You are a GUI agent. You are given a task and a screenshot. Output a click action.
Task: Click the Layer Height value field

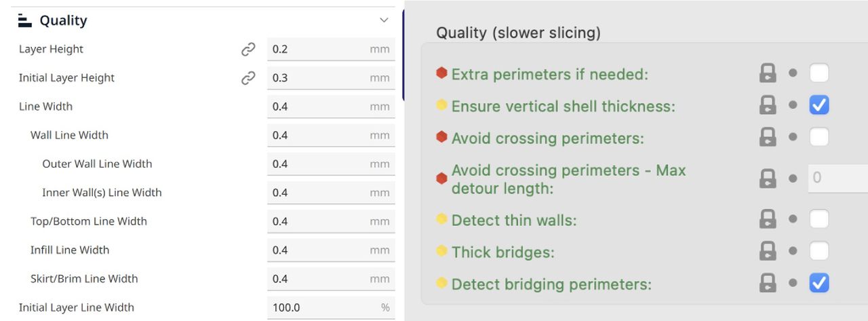pyautogui.click(x=319, y=50)
